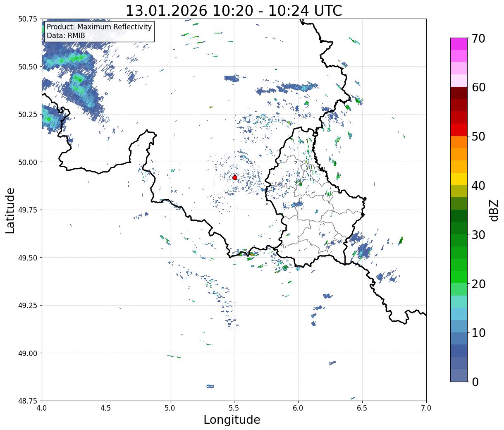Image resolution: width=504 pixels, height=430 pixels.
Task: Click the latitude tick label 49.75
Action: pyautogui.click(x=28, y=210)
